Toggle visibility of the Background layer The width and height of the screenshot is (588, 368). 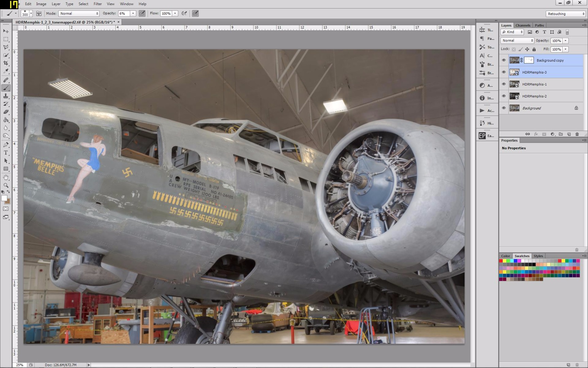[504, 108]
